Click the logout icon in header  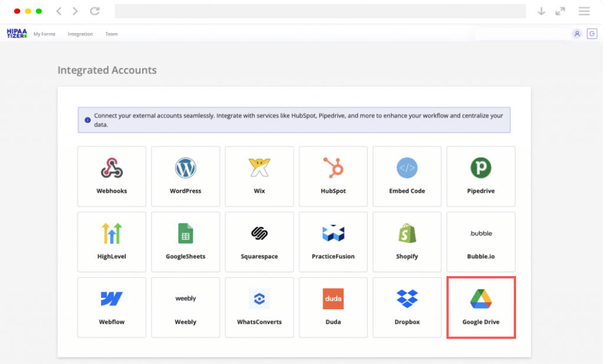(592, 34)
